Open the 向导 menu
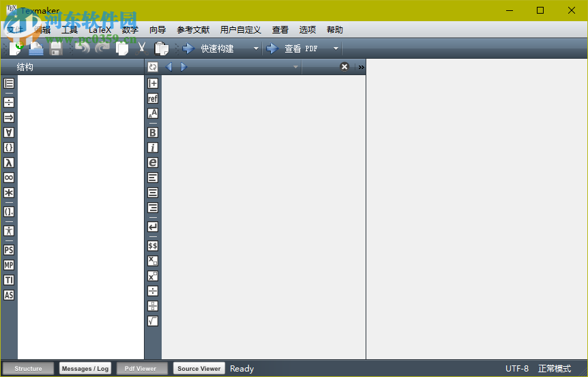 point(158,29)
